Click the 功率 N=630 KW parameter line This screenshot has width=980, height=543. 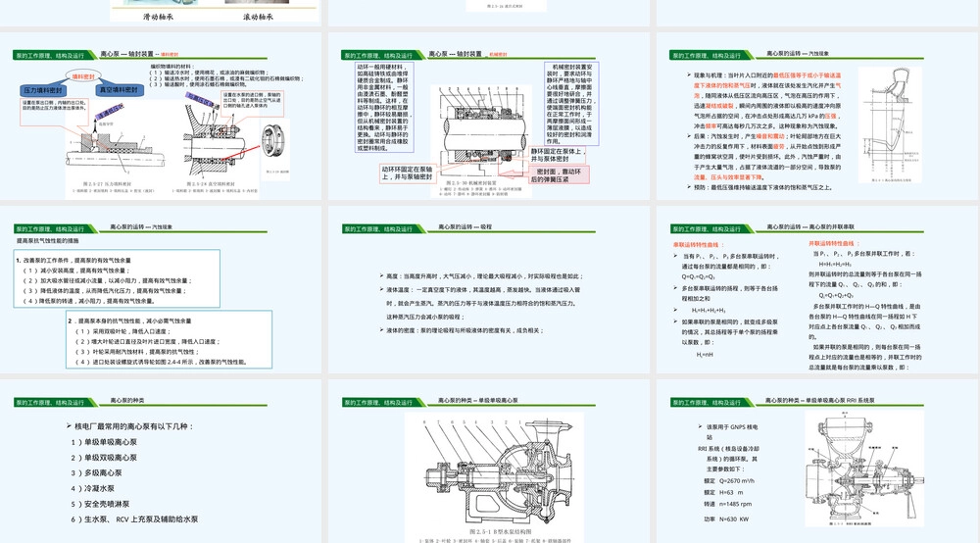tap(725, 519)
